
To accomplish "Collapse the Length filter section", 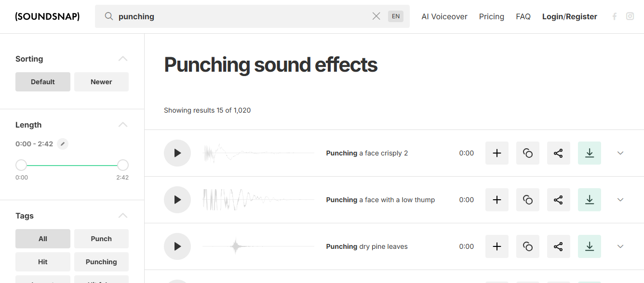I will tap(123, 124).
